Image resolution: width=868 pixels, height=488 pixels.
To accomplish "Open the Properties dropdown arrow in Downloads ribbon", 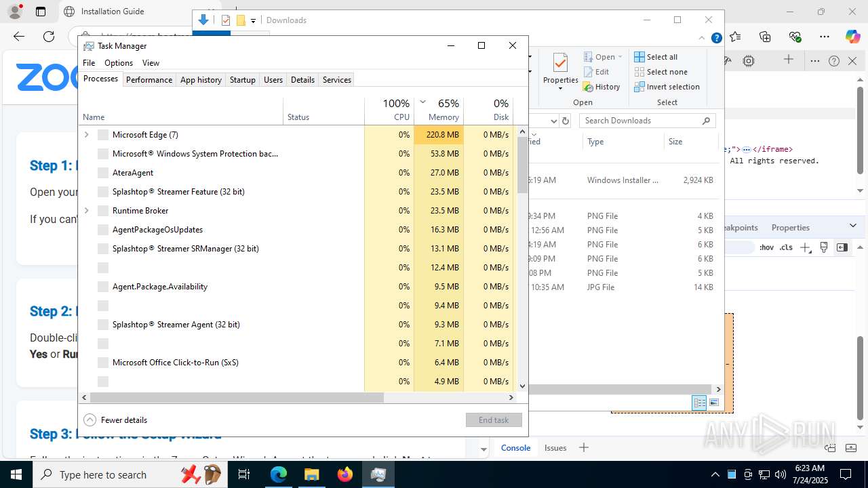I will point(560,89).
